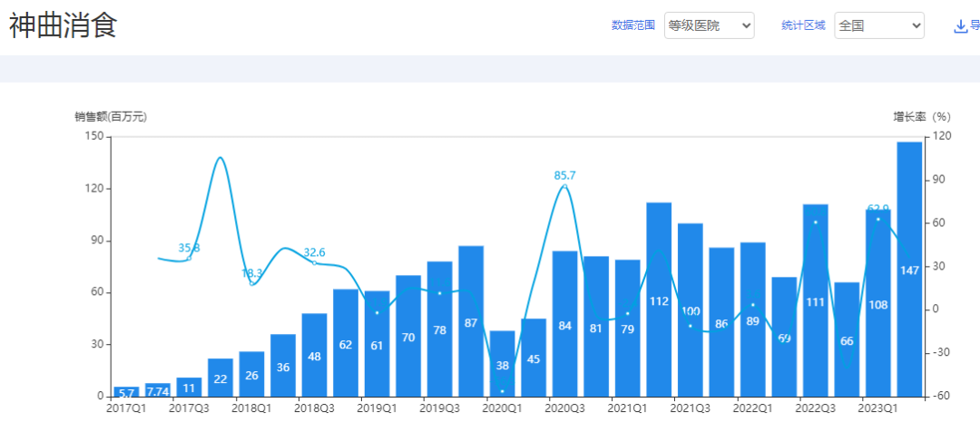Screen dimensions: 980x442
Task: Click the 统计区域 label text
Action: pos(803,25)
